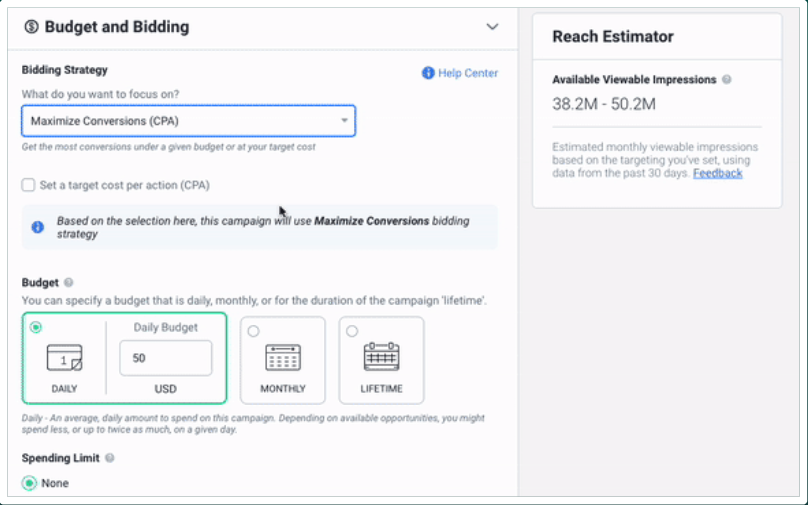Click the Lifetime calendar icon
The image size is (808, 505).
[381, 357]
